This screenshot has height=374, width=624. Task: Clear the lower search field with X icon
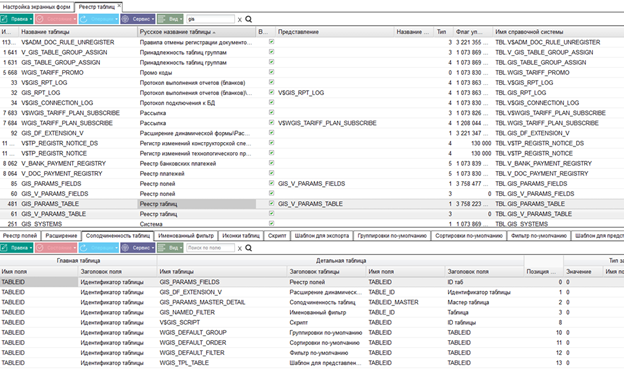240,248
